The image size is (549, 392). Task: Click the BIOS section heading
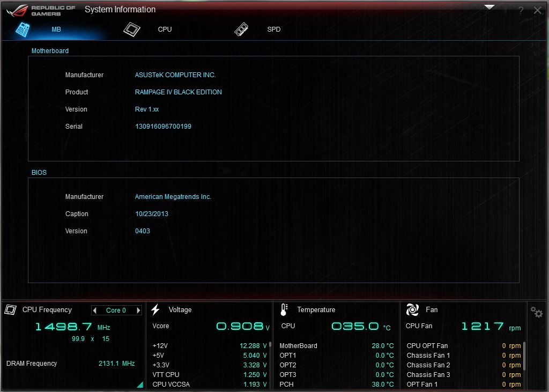[39, 173]
